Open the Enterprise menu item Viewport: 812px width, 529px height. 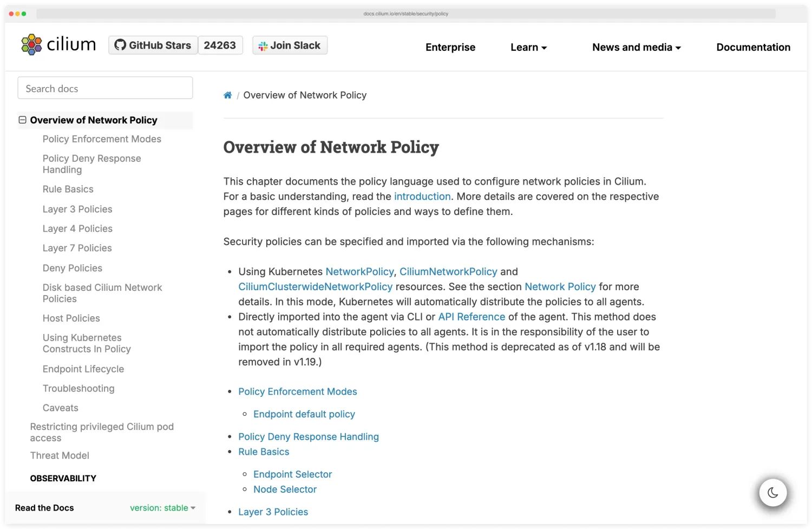(x=450, y=47)
